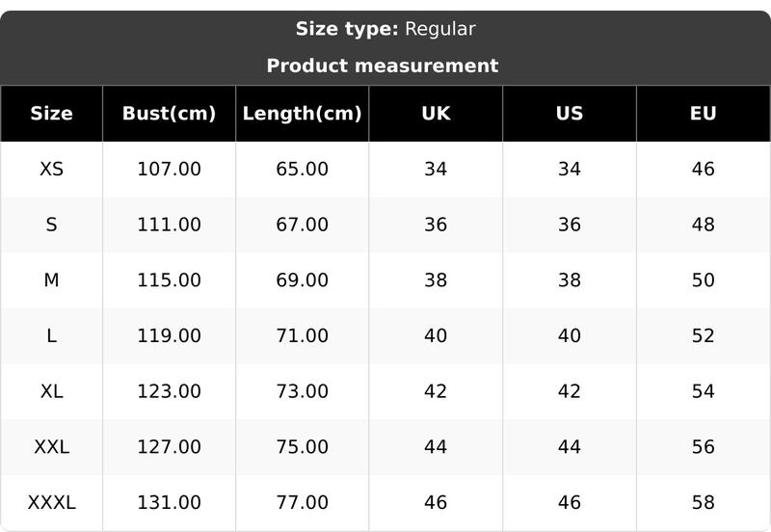The image size is (771, 532).
Task: Select the XS size cell
Action: point(51,170)
